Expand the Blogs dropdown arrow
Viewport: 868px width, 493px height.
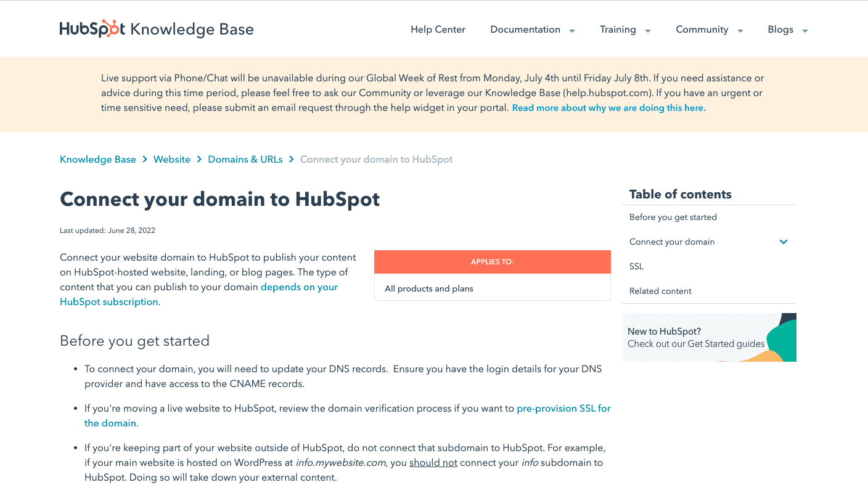point(805,31)
